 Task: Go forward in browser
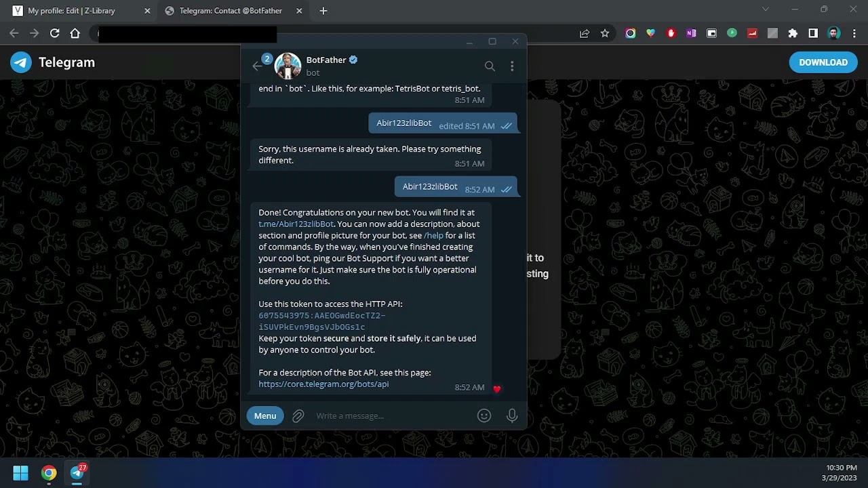35,33
